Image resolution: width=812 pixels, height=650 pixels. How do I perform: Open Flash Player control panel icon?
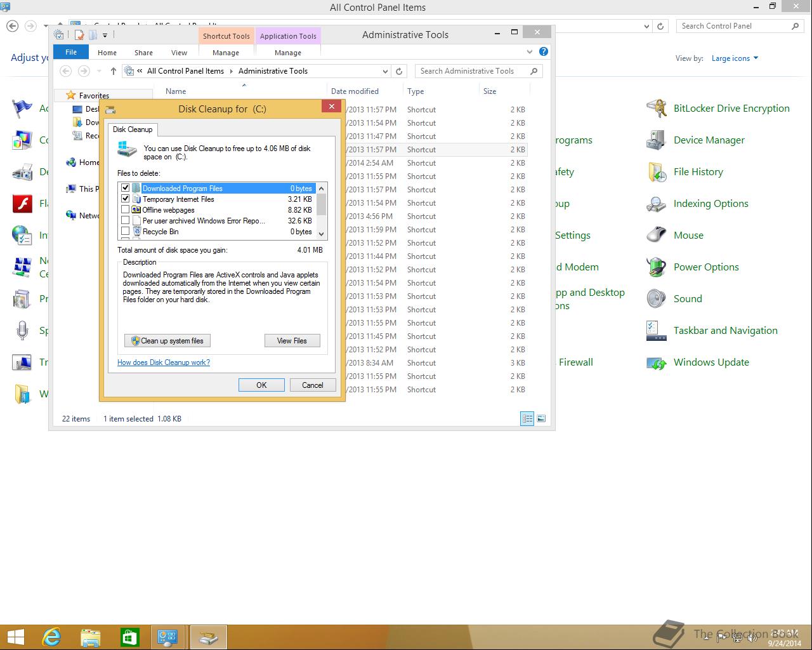point(22,204)
